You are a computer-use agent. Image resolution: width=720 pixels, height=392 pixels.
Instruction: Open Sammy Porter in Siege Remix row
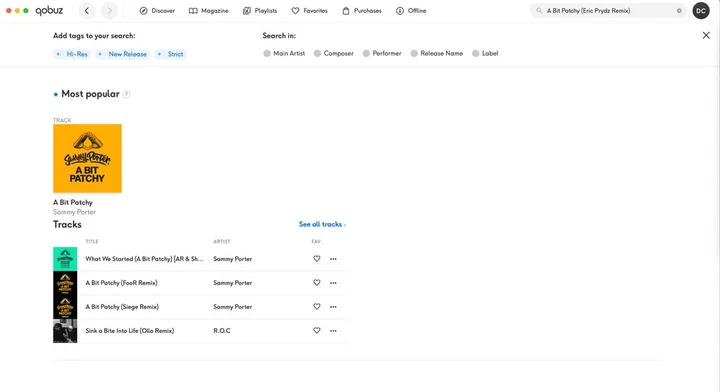click(x=233, y=307)
